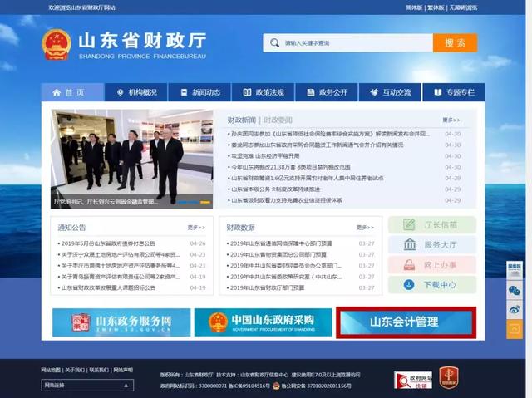This screenshot has height=398, width=532.
Task: Click the pencil icon on 厅长信箱
Action: tap(409, 224)
